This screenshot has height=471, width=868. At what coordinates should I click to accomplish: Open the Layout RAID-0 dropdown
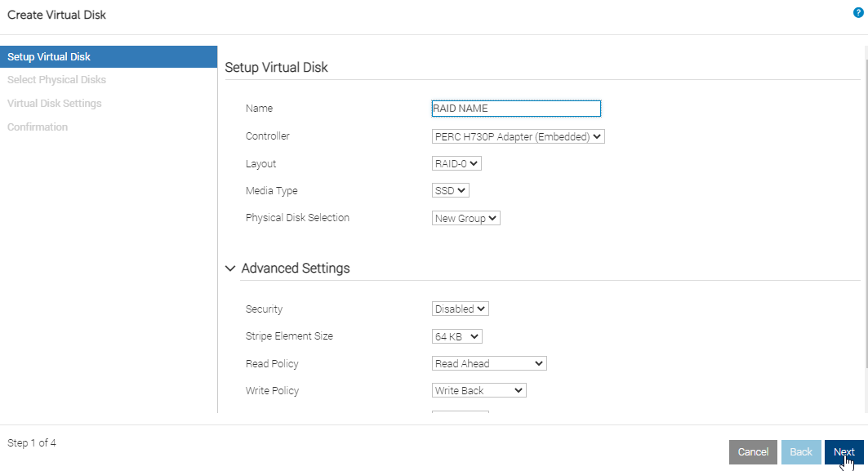456,164
